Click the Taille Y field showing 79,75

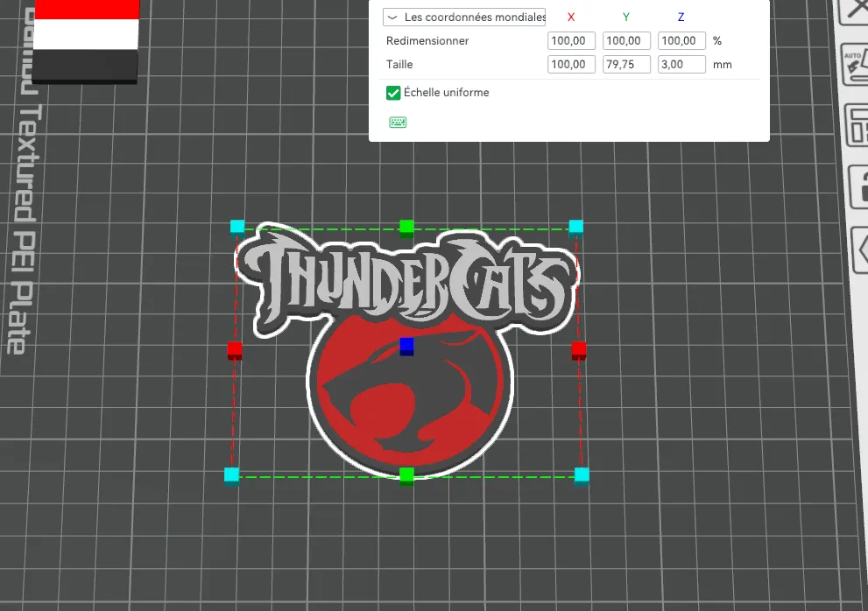pos(626,64)
